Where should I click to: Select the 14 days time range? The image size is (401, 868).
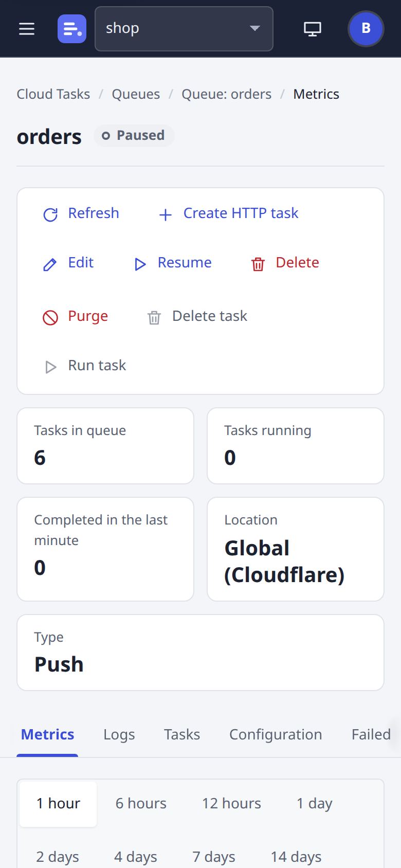(x=296, y=857)
